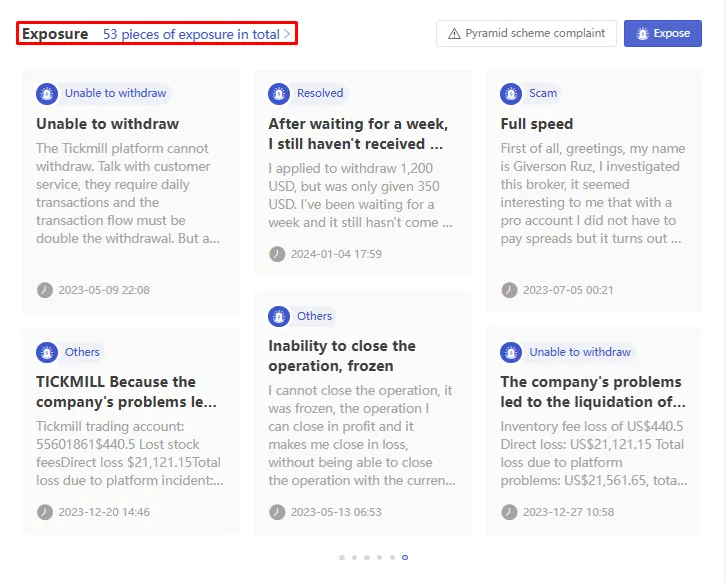This screenshot has width=726, height=585.
Task: Go to the fourth carousel page dot
Action: [379, 558]
